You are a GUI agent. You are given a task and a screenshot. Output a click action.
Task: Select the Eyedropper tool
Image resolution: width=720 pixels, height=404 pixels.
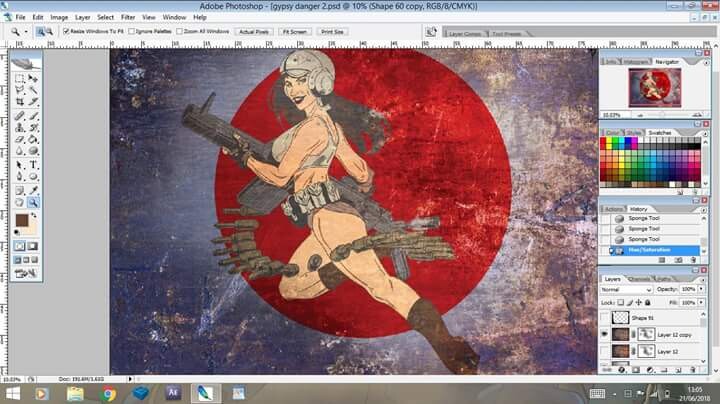(33, 191)
